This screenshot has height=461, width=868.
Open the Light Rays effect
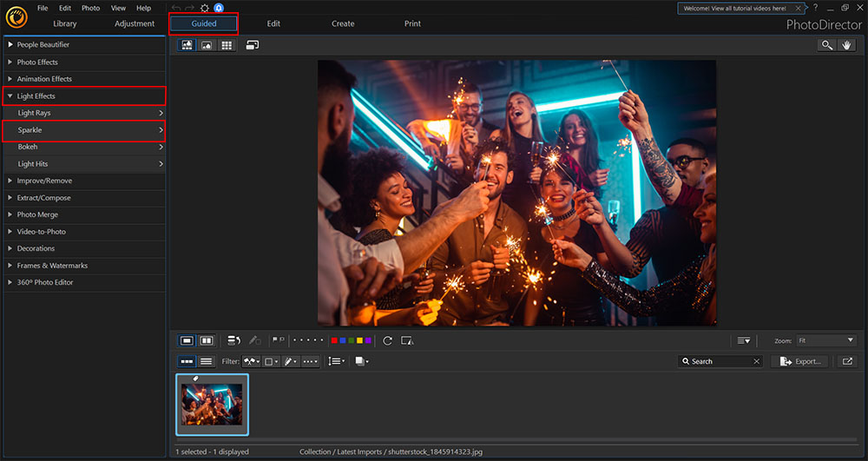[84, 113]
